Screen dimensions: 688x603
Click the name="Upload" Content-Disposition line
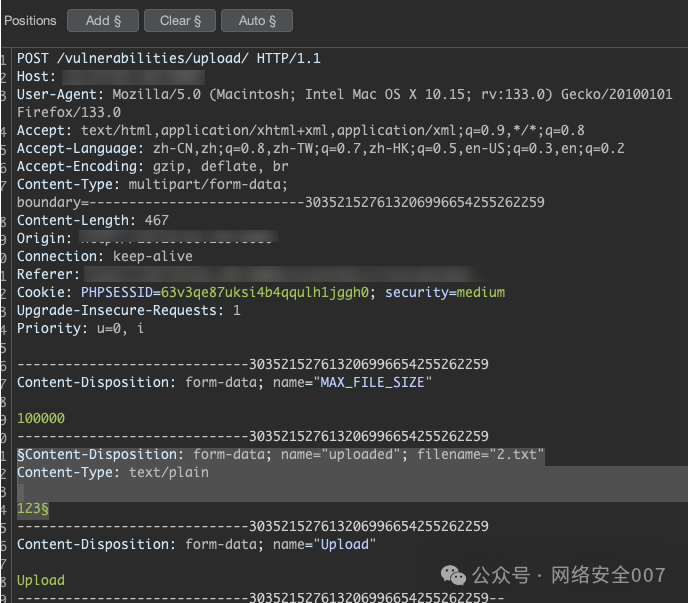[197, 544]
